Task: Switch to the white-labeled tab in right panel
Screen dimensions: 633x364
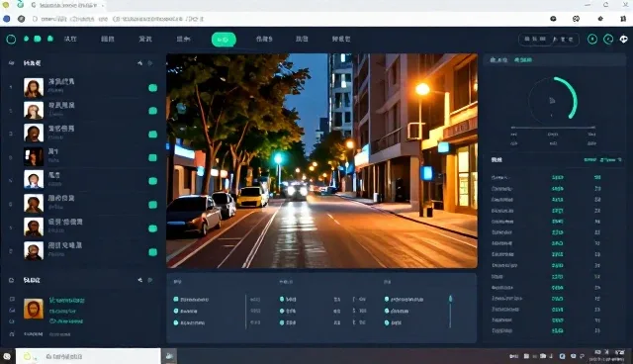Action: coord(498,60)
